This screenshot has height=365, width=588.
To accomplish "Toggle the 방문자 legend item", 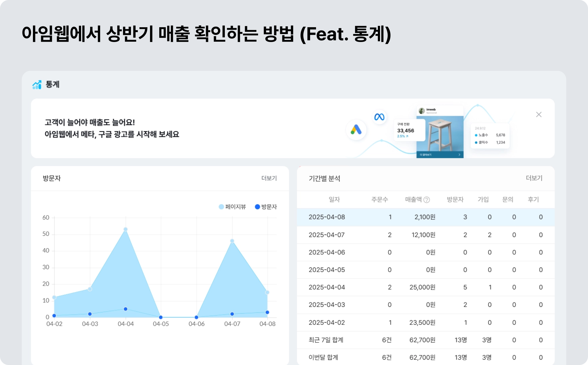I will coord(266,207).
